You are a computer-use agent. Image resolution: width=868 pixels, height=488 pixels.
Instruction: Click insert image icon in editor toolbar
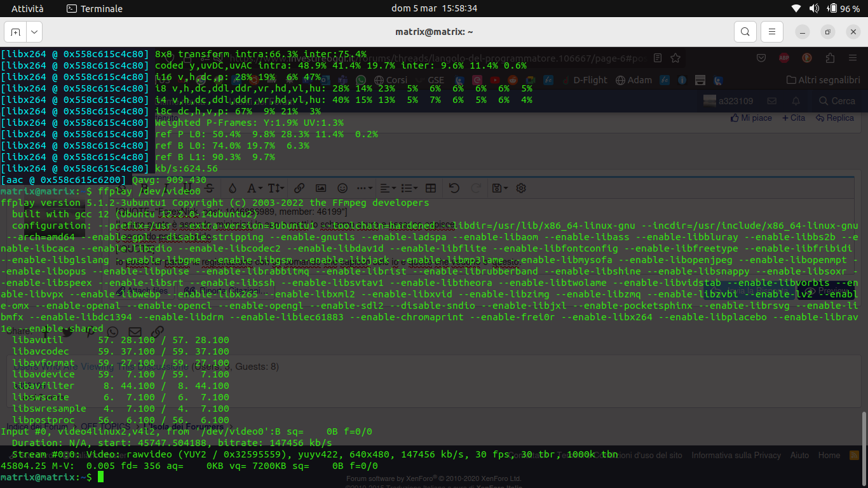click(321, 188)
